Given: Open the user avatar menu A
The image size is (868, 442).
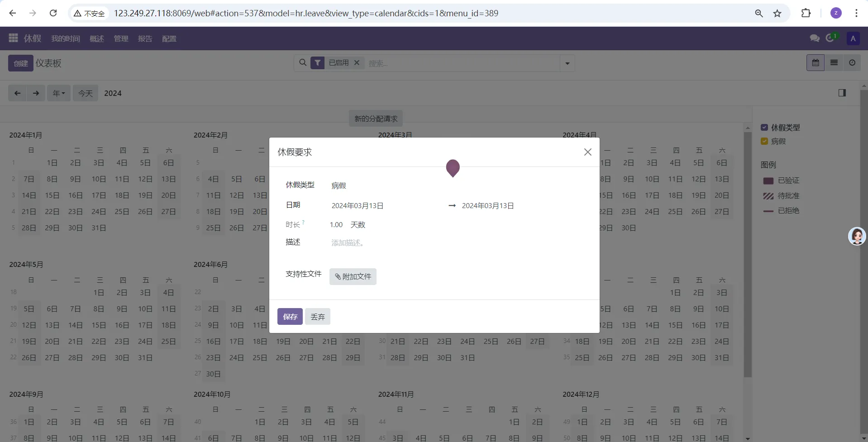Looking at the screenshot, I should 853,38.
